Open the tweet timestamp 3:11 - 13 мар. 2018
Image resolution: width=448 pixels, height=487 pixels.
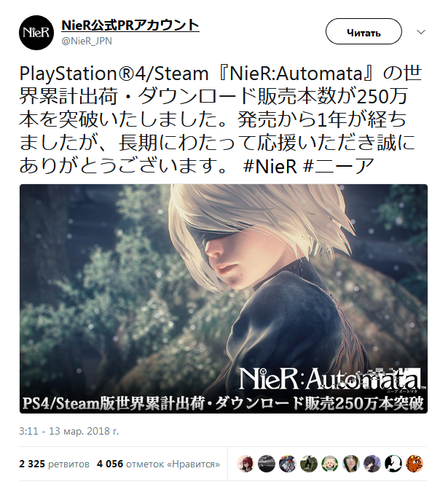[x=69, y=431]
